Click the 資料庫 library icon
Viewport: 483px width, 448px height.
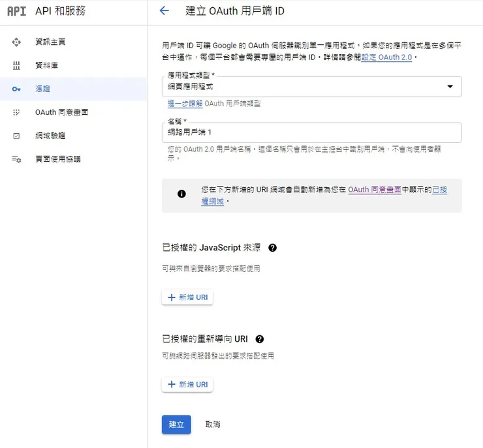click(16, 65)
